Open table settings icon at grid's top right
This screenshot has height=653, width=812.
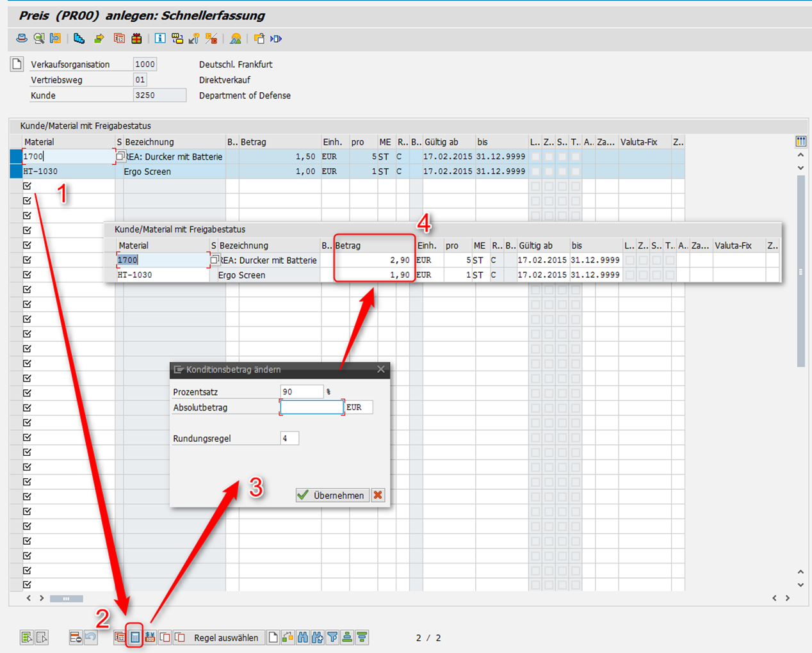click(x=800, y=141)
